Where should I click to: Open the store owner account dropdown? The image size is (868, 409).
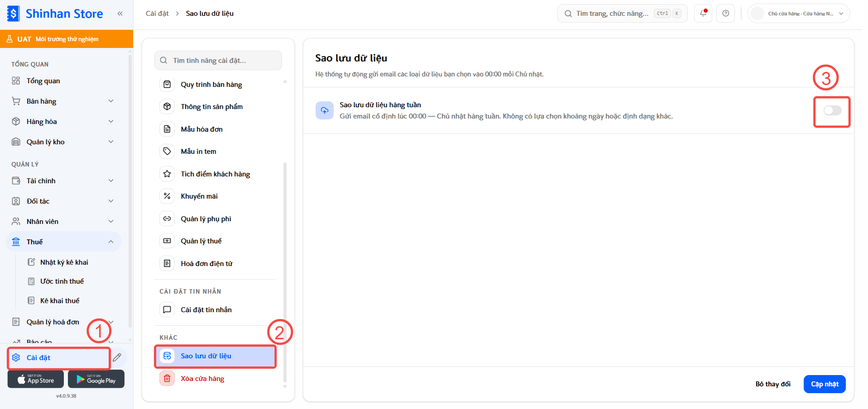point(799,13)
